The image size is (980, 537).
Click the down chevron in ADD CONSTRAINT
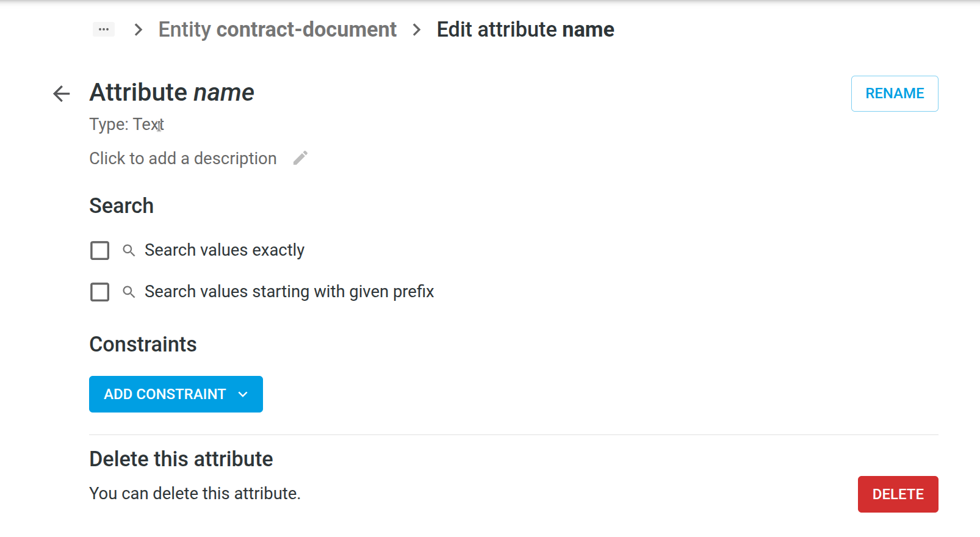click(243, 394)
